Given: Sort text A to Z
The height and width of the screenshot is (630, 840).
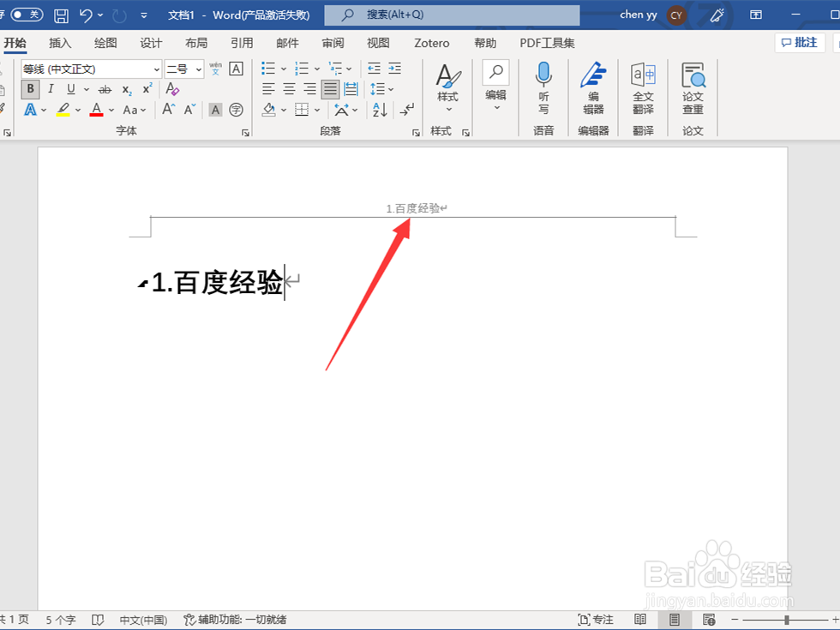Looking at the screenshot, I should [380, 110].
